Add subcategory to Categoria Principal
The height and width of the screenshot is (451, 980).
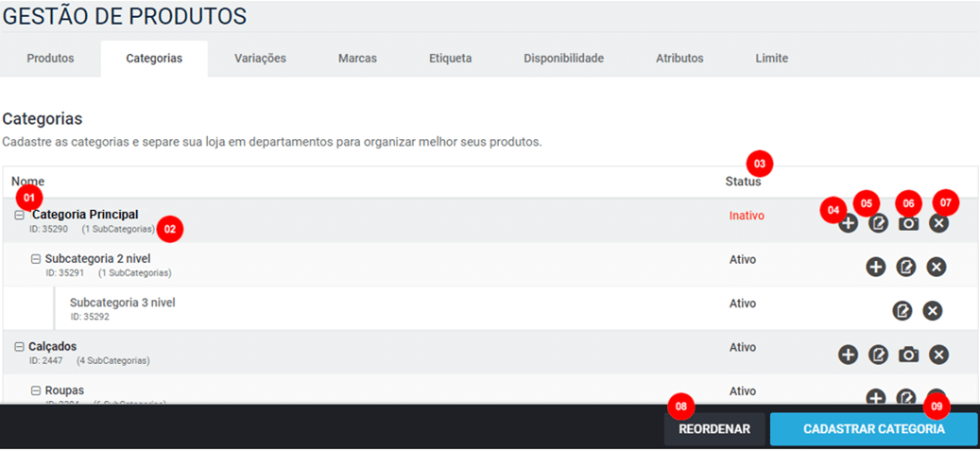coord(848,223)
